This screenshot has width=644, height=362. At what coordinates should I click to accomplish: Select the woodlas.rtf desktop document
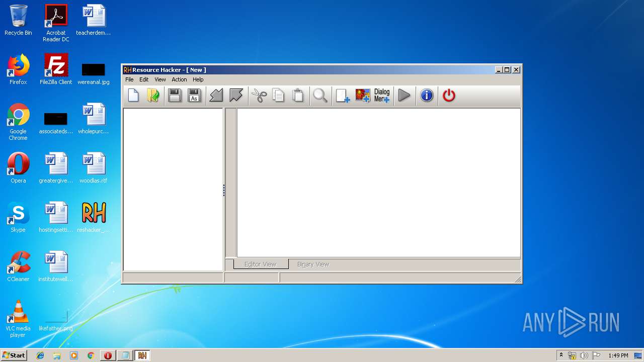94,168
